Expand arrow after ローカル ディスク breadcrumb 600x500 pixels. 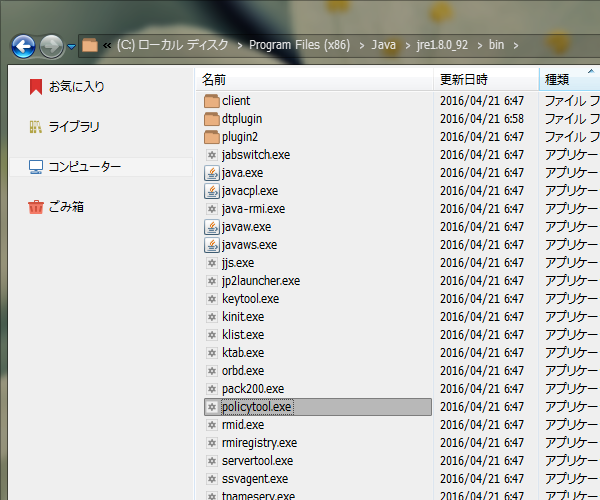(x=240, y=46)
